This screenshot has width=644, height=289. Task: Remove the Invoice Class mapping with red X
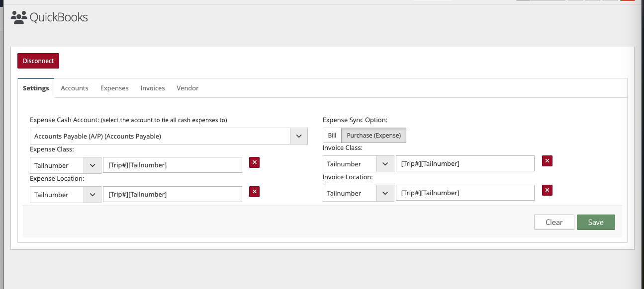click(x=547, y=161)
